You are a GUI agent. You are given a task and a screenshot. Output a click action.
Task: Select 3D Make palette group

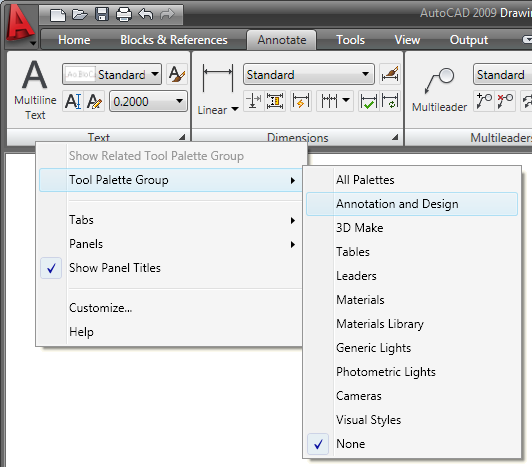[412, 228]
